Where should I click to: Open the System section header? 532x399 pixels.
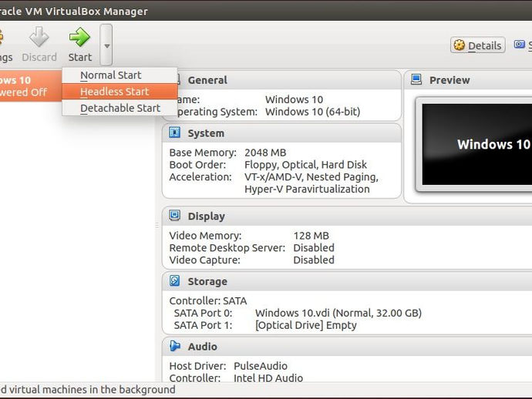281,133
